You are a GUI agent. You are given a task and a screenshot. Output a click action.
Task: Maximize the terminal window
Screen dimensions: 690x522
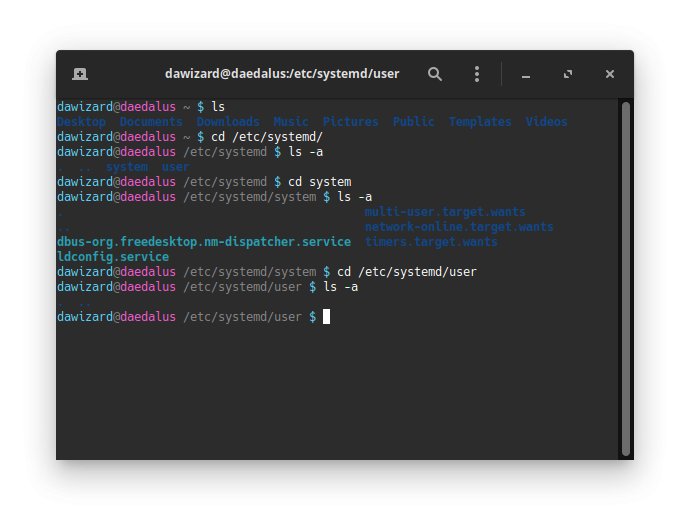pos(568,74)
